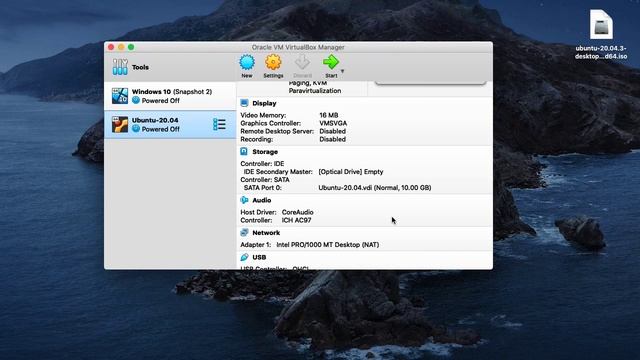This screenshot has width=640, height=360.
Task: Click the Paravirtualization text line
Action: pos(315,91)
